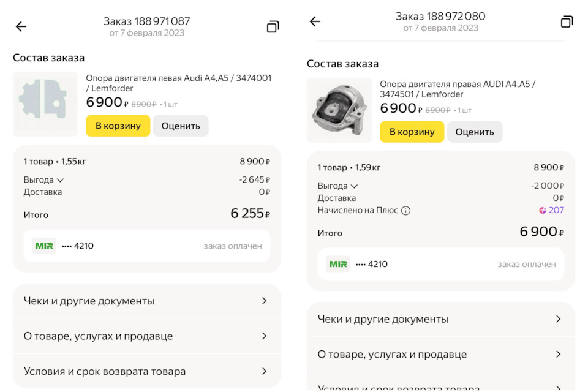The image size is (588, 392).
Task: Open Чеки и другие документы in right order
Action: pyautogui.click(x=441, y=319)
